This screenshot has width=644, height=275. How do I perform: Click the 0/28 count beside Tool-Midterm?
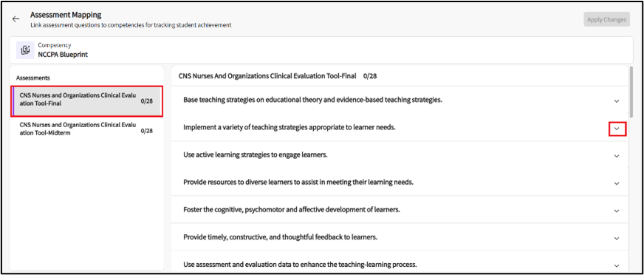point(147,131)
